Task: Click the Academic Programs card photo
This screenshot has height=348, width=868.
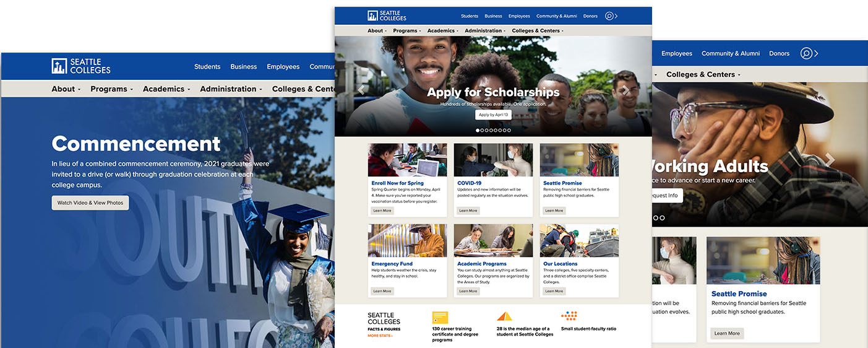Action: pos(493,241)
